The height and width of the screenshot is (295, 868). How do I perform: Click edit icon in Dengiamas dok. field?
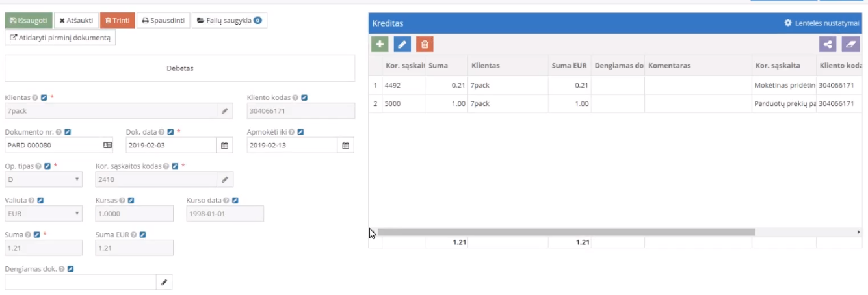coord(164,282)
